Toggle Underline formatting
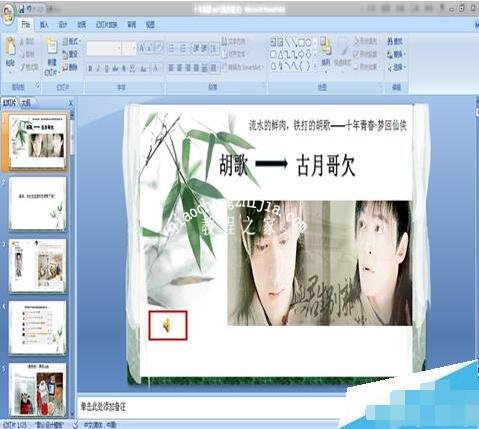The image size is (479, 429). click(x=107, y=69)
